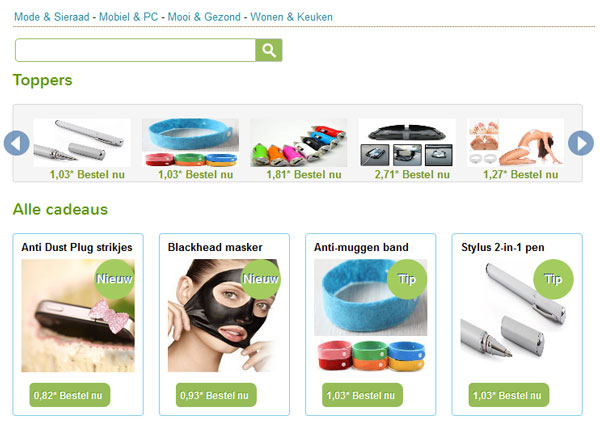This screenshot has height=422, width=600.
Task: Click the Nieuw badge on Blackhead masker
Action: (x=260, y=279)
